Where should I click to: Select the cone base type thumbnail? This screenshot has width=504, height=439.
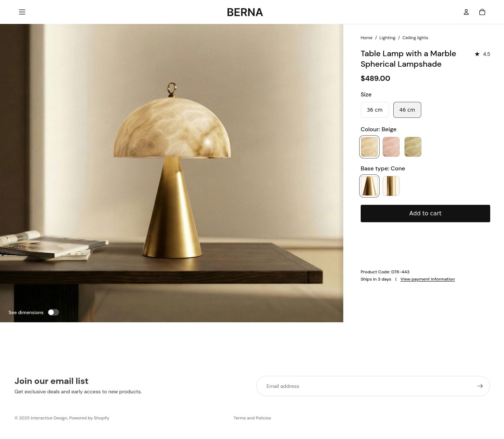[x=369, y=186]
